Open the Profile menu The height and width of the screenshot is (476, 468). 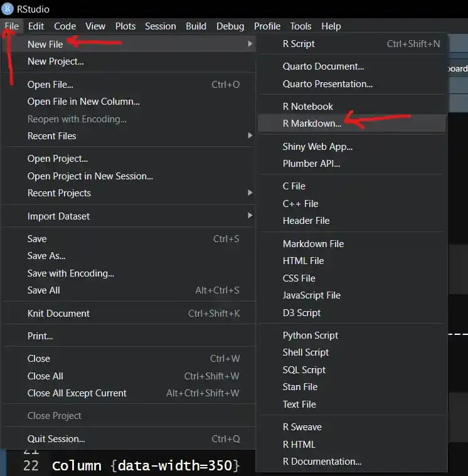(267, 26)
